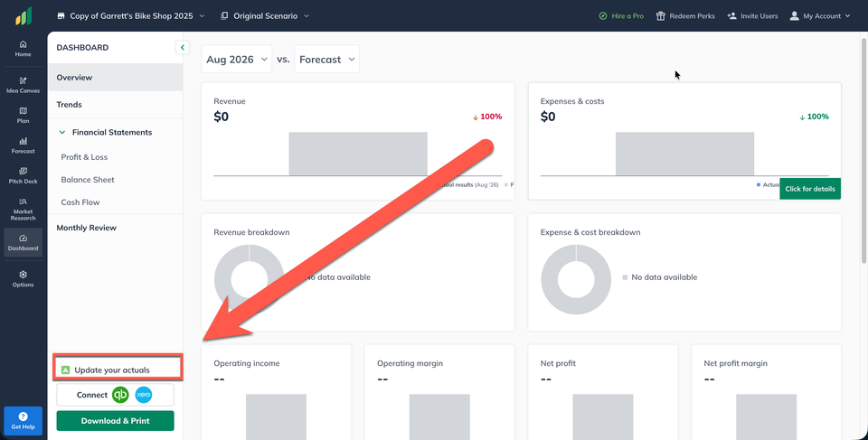The image size is (868, 440).
Task: Click Invite Users
Action: 752,16
